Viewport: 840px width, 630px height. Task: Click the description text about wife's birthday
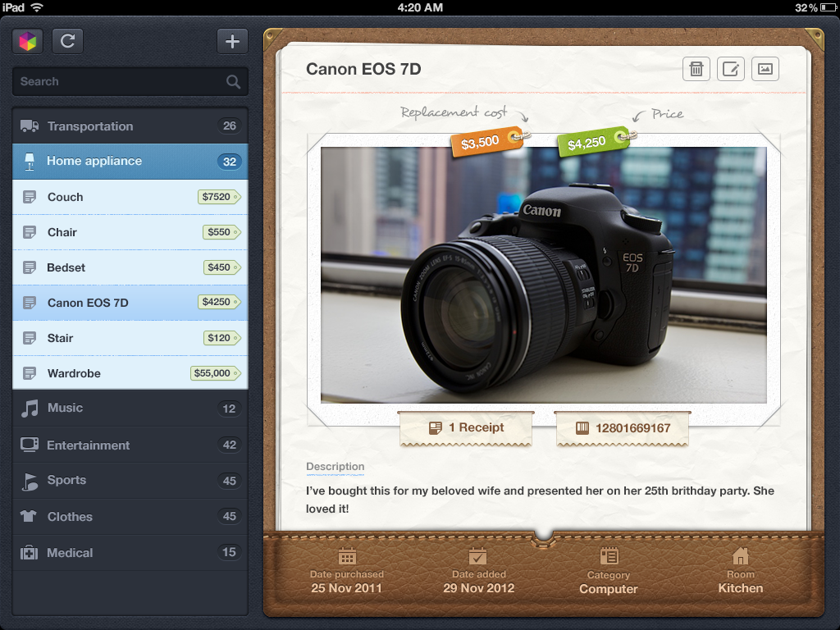click(x=540, y=500)
